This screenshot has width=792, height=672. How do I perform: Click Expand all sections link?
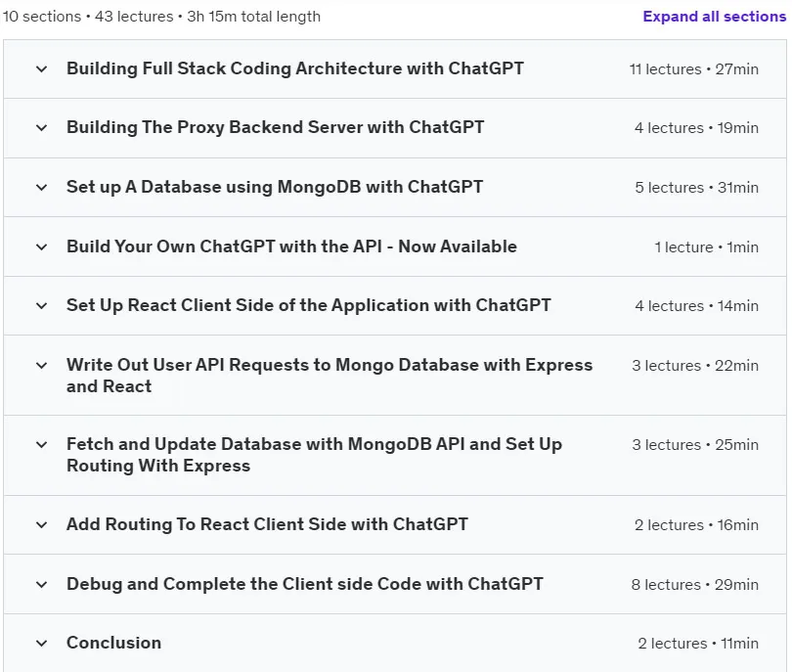coord(714,17)
